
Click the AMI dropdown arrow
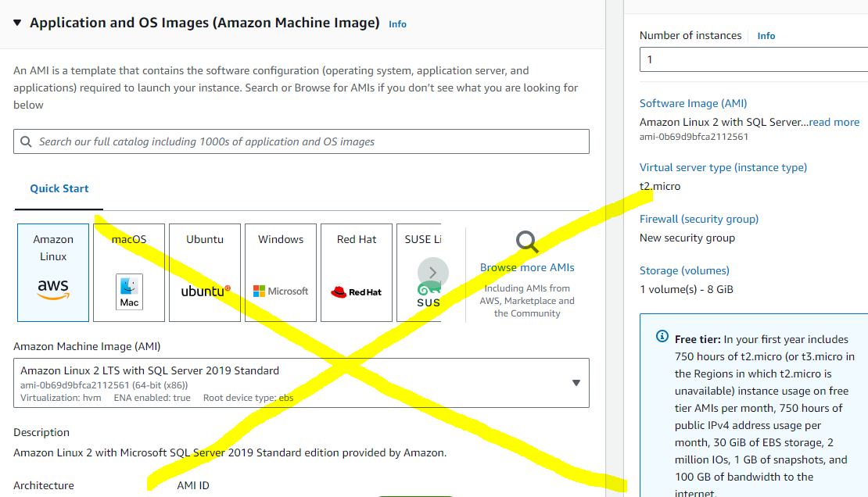click(x=576, y=383)
